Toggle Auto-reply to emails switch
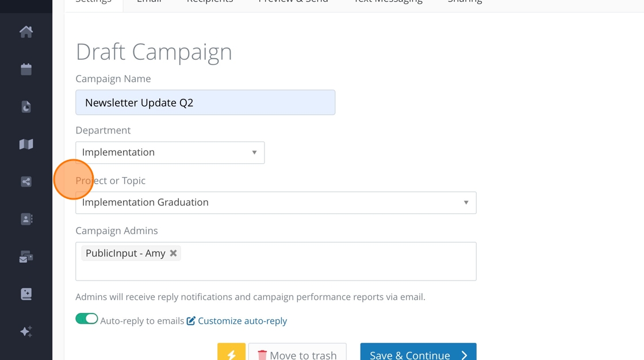 87,319
